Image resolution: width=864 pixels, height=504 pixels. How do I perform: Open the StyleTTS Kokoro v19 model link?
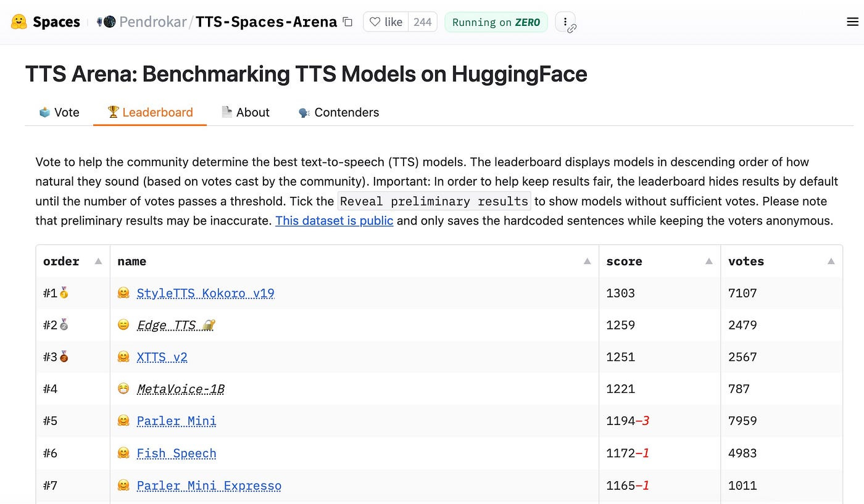[206, 293]
